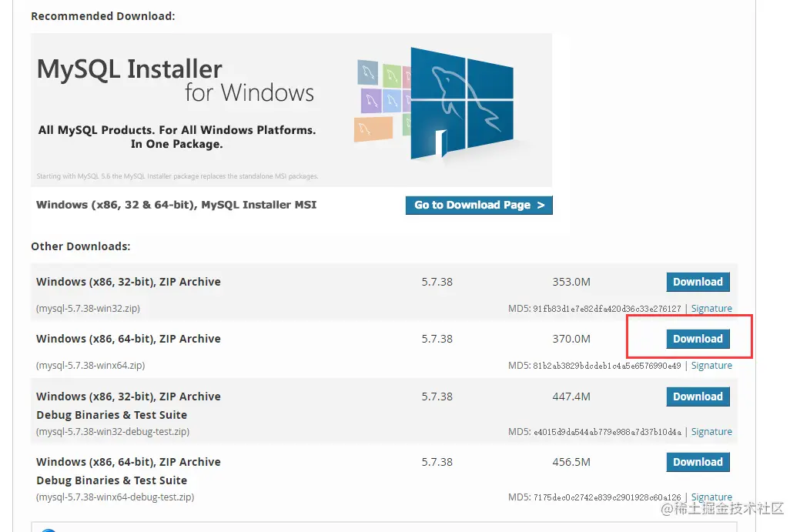Click 'Other Downloads:' heading
This screenshot has width=800, height=532.
coord(81,247)
